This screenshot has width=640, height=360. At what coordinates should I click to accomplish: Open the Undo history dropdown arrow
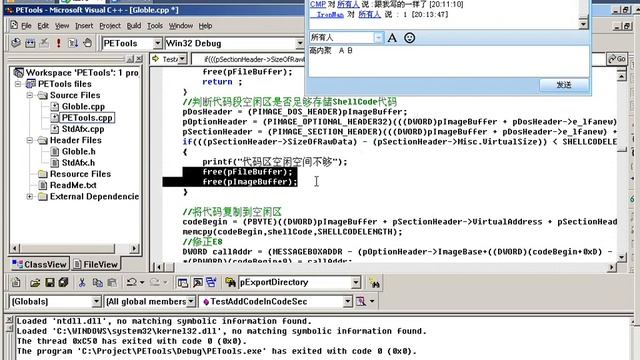[142, 282]
